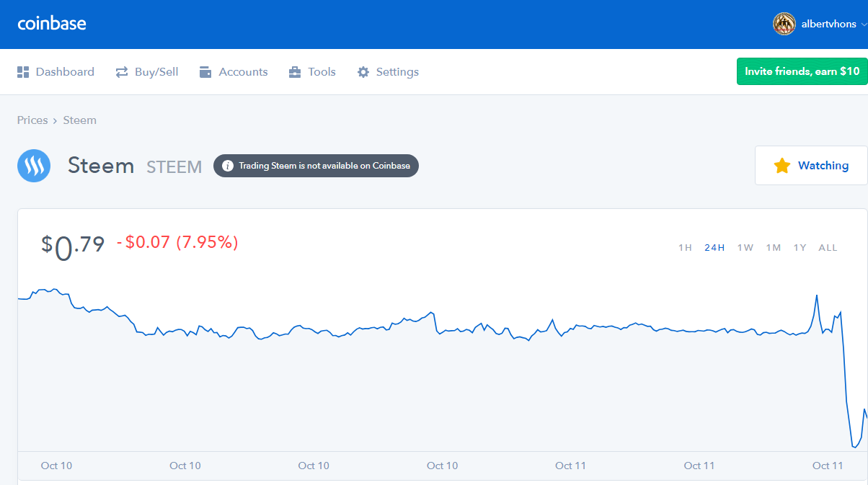Click the Tools briefcase icon
The height and width of the screenshot is (485, 868).
coord(295,72)
